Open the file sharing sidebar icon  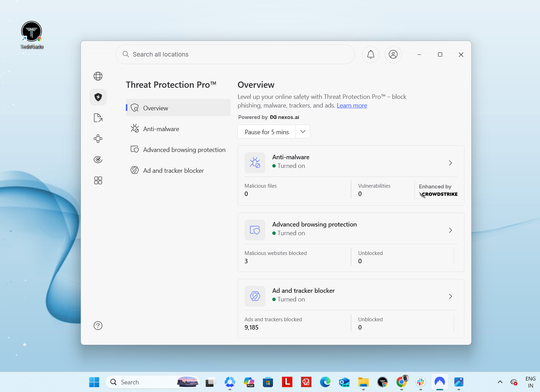(98, 118)
